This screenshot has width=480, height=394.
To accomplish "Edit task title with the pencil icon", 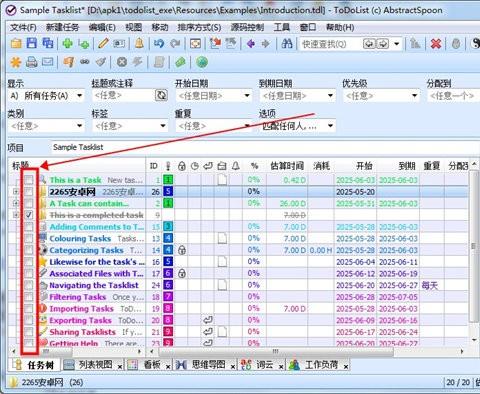I will [x=103, y=43].
